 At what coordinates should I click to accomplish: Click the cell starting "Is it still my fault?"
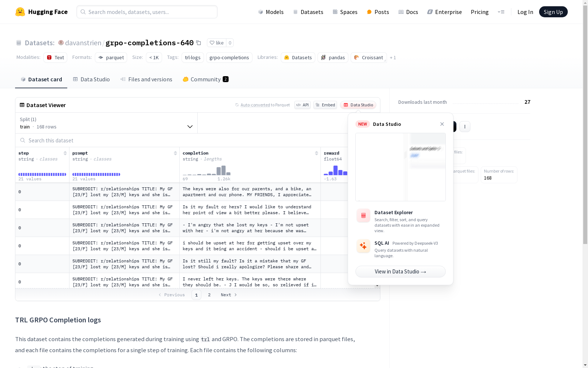click(x=250, y=264)
